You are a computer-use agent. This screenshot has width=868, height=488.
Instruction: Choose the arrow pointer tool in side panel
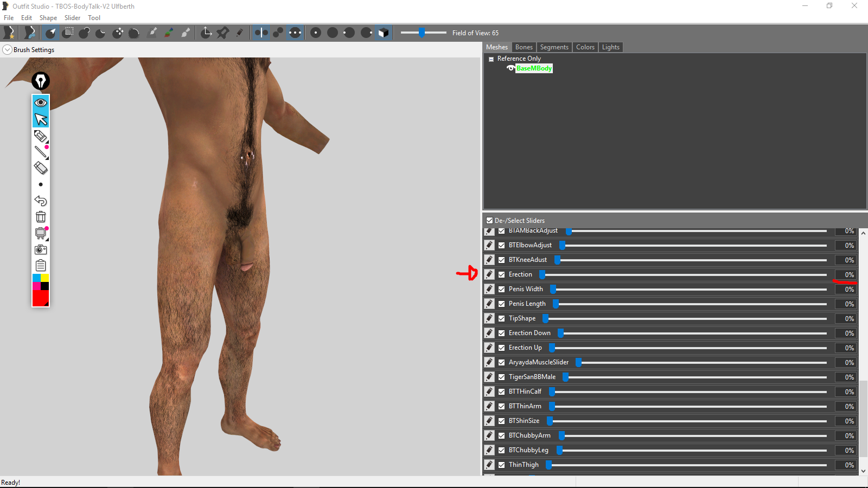[x=41, y=119]
